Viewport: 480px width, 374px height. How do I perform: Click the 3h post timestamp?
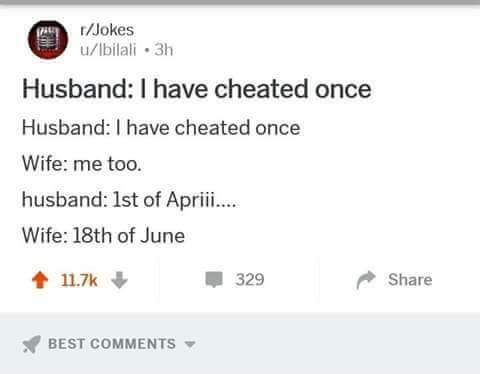click(x=164, y=50)
